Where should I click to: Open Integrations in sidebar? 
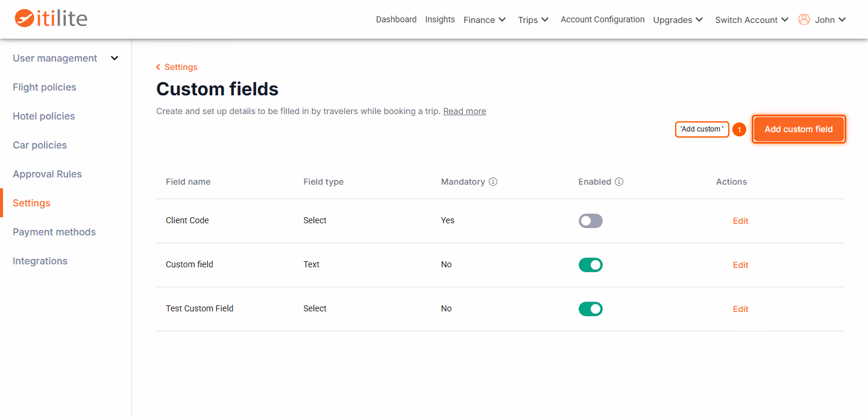point(40,261)
